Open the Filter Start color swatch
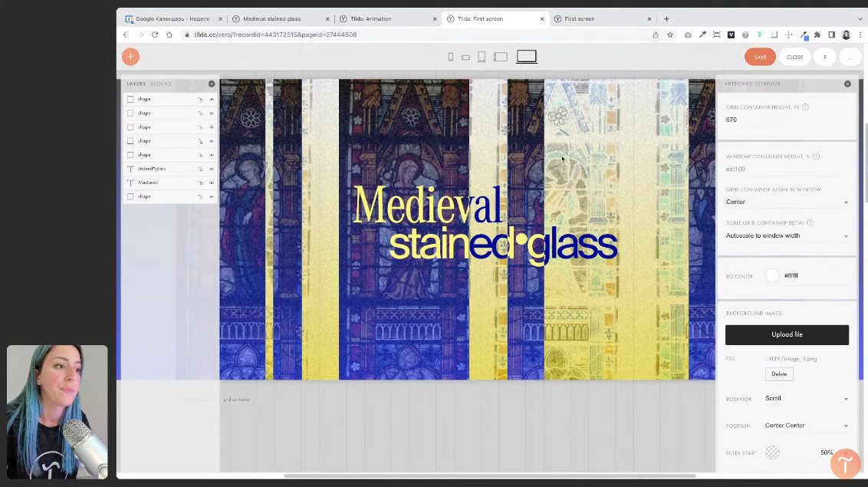The image size is (868, 487). coord(772,452)
